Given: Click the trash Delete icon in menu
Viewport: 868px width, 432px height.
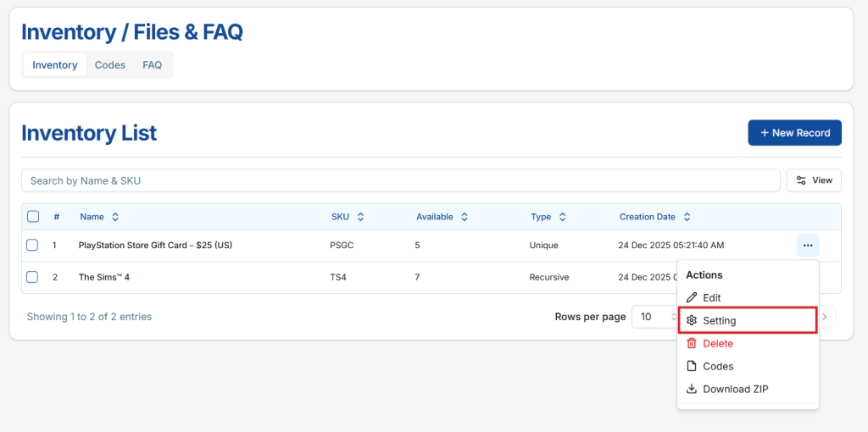Looking at the screenshot, I should [692, 343].
